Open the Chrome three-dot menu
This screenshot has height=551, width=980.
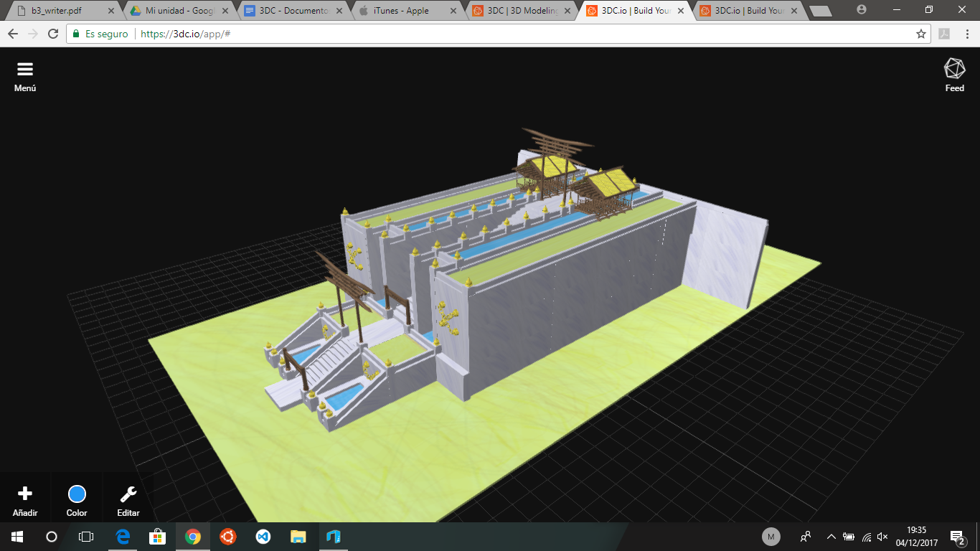click(x=966, y=34)
